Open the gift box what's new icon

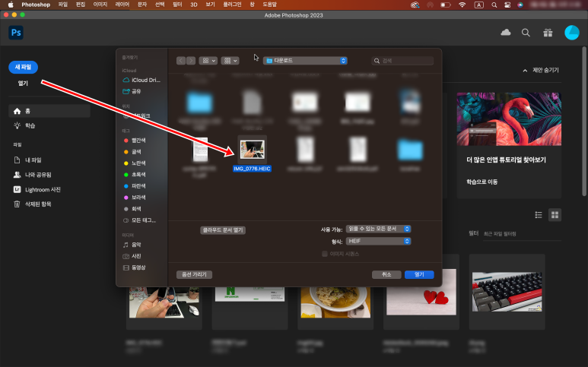[x=548, y=33]
